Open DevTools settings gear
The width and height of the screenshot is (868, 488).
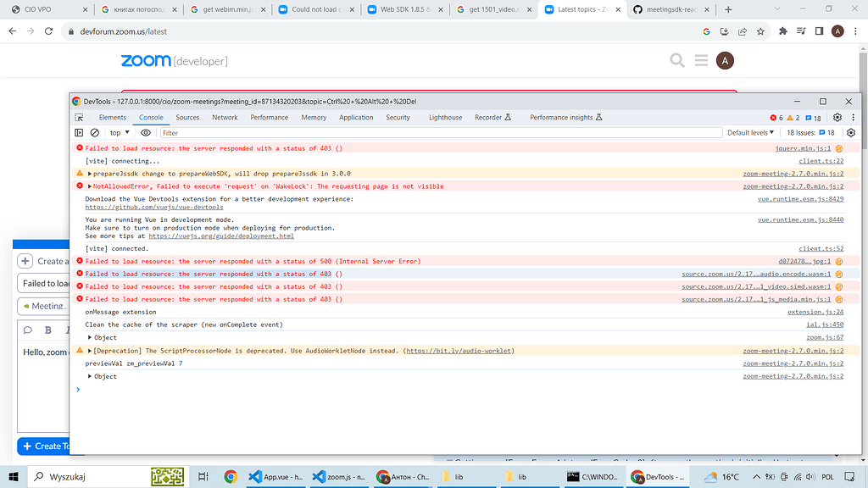[837, 118]
